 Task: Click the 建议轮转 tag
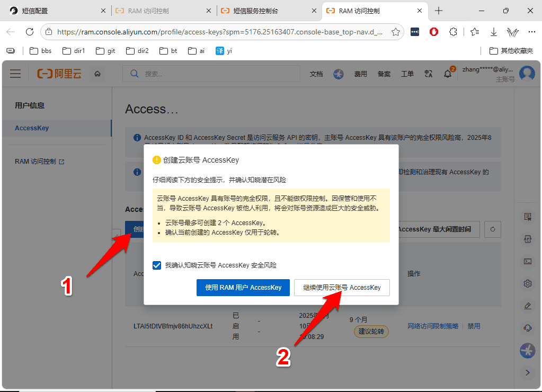371,332
